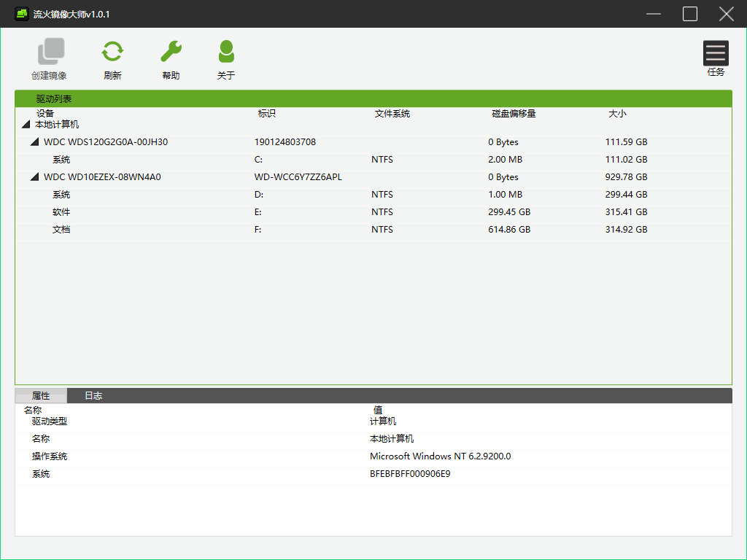Switch to the 日志 log tab
The width and height of the screenshot is (747, 560).
tap(93, 396)
